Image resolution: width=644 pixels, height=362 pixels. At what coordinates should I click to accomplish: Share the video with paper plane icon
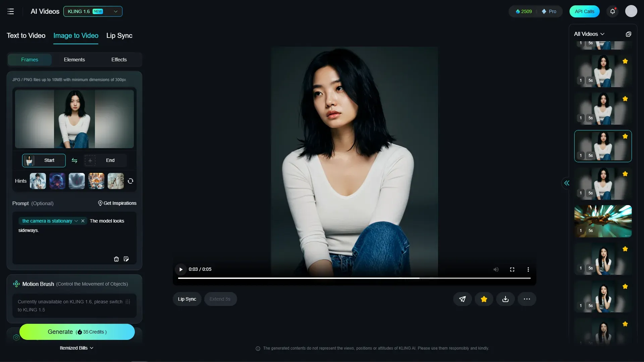click(463, 299)
